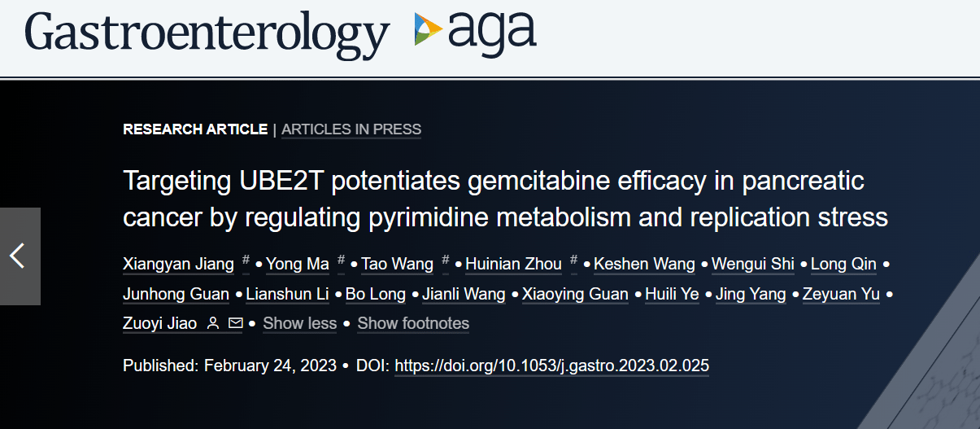The image size is (980, 429).
Task: Click author name Xiaoying Guan
Action: click(575, 294)
